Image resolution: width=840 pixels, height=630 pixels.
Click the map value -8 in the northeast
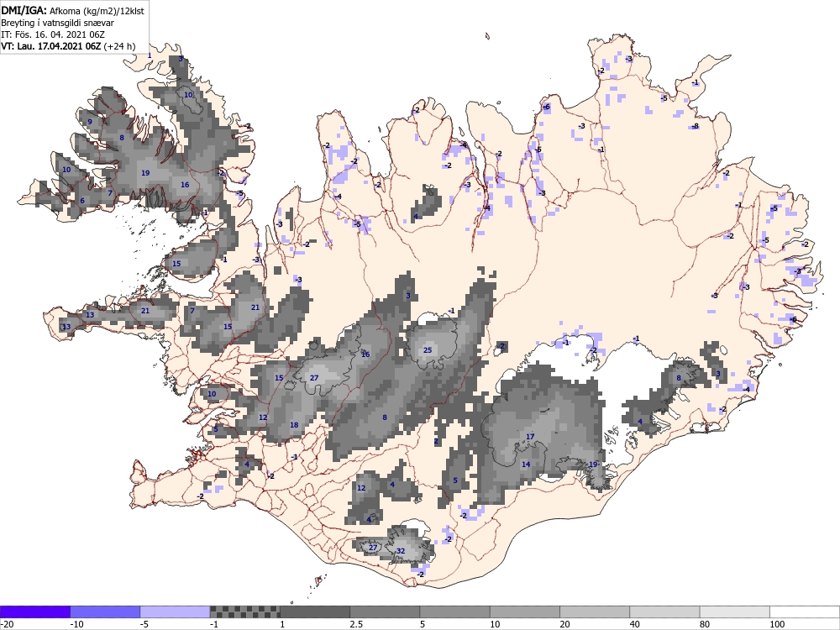[695, 127]
